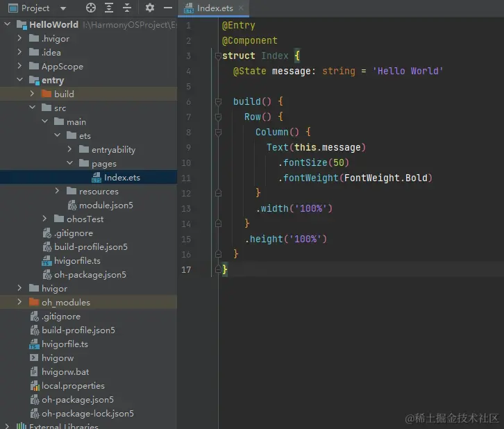Image resolution: width=504 pixels, height=429 pixels.
Task: Expand the AppScope folder
Action: coord(19,66)
